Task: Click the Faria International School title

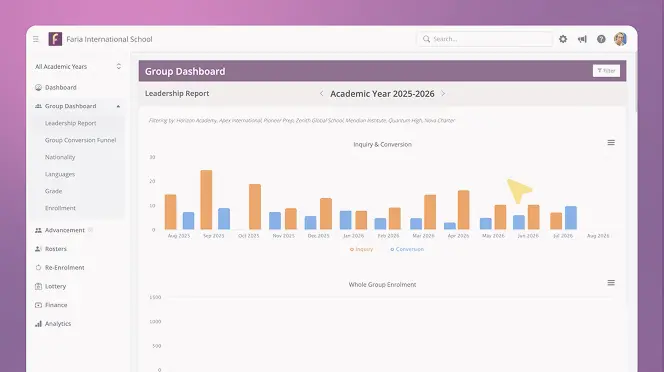Action: pos(109,39)
